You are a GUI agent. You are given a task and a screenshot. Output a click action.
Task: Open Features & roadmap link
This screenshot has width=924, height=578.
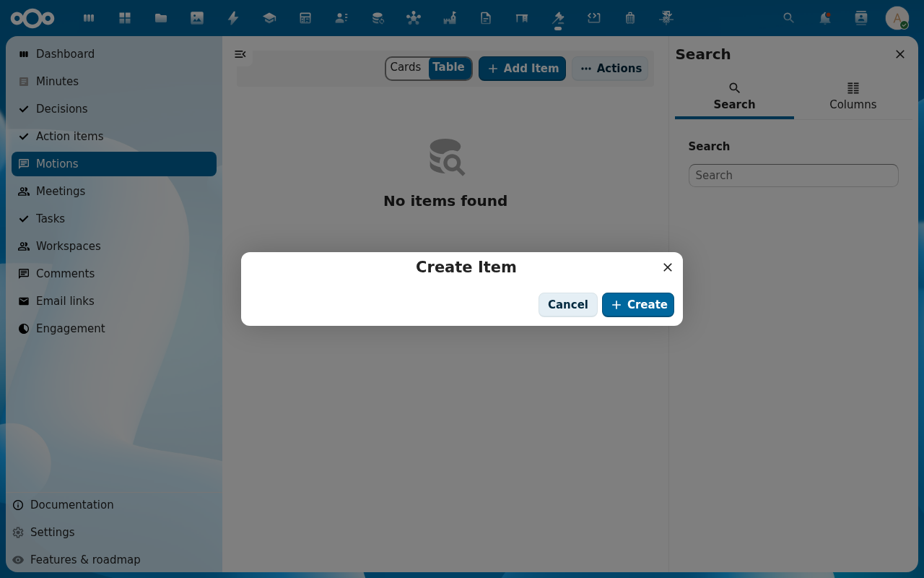[x=114, y=560]
